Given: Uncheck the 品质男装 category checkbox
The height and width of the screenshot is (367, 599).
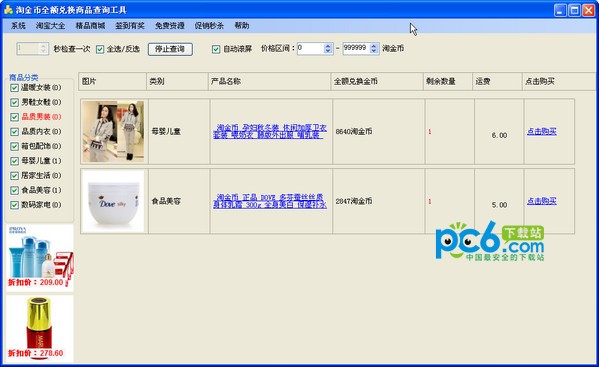Looking at the screenshot, I should tap(15, 117).
